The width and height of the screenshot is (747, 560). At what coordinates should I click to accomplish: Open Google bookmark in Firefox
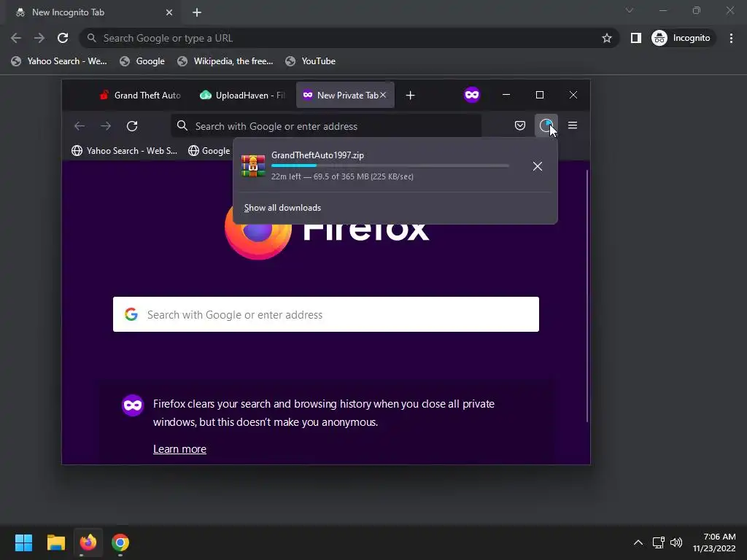pos(209,150)
